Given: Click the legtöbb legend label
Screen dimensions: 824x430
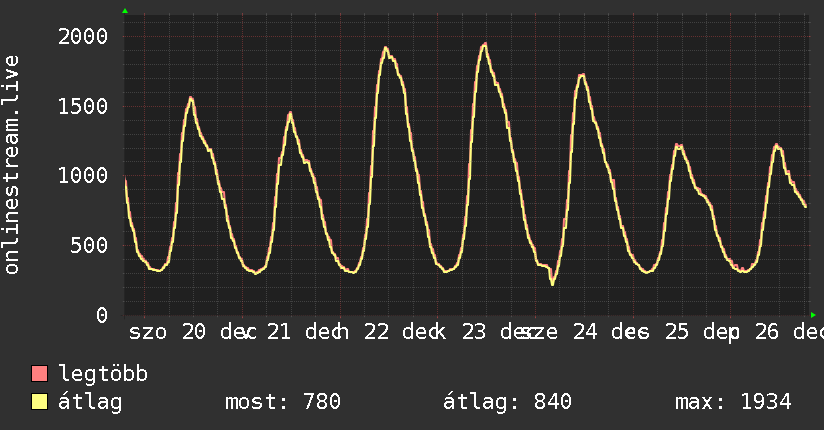Looking at the screenshot, I should point(103,374).
